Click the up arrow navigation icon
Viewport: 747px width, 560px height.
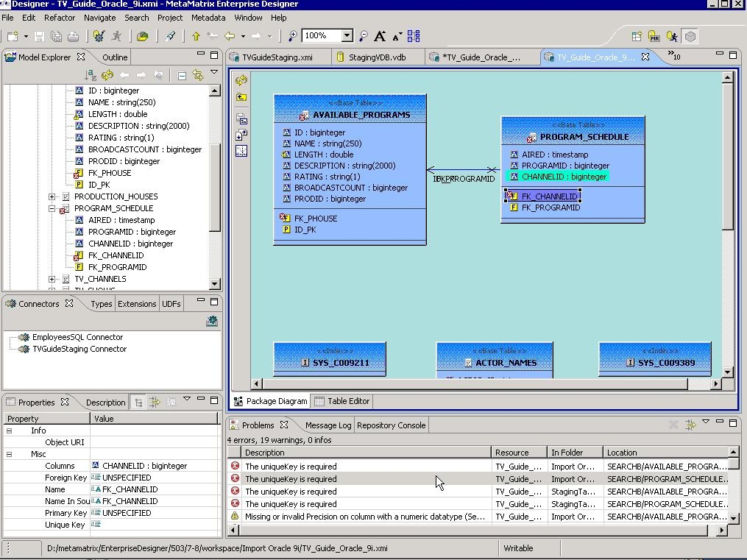(x=196, y=36)
